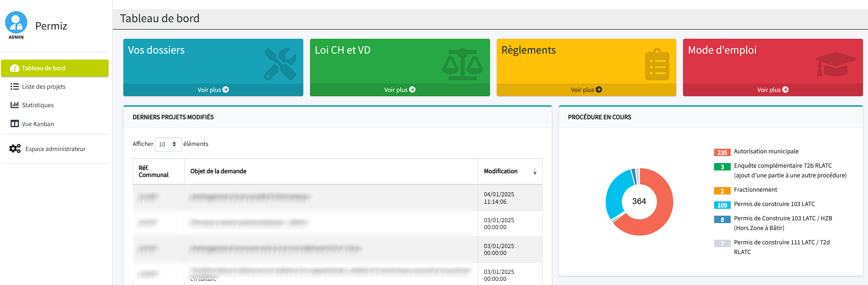
Task: Open Tableau de bord menu item
Action: click(x=55, y=68)
